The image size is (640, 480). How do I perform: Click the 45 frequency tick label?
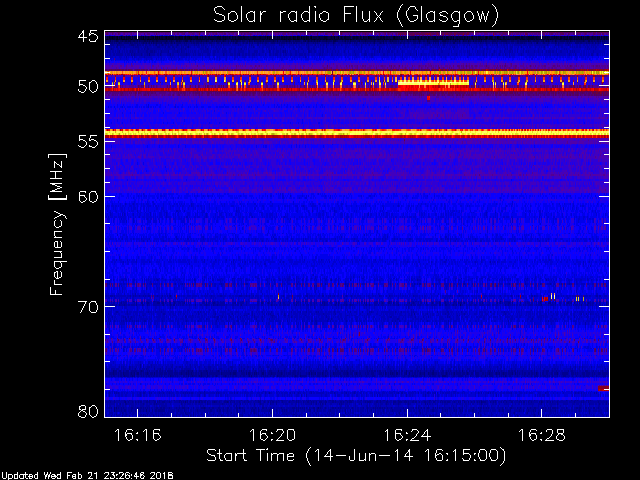coord(88,36)
